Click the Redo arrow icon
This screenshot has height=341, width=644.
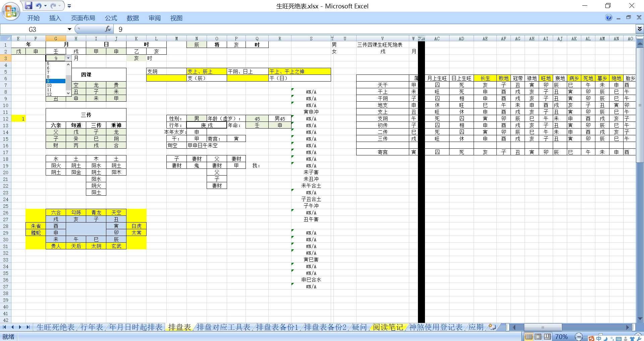coord(53,6)
